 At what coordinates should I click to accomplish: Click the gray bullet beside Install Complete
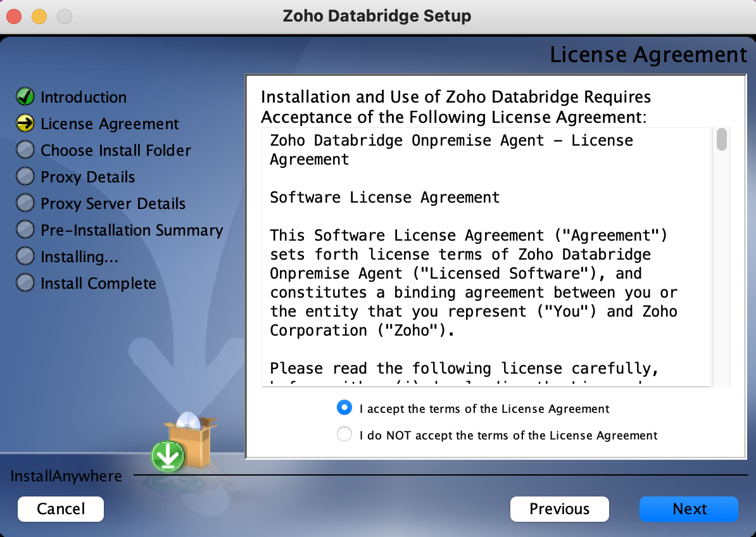point(25,283)
